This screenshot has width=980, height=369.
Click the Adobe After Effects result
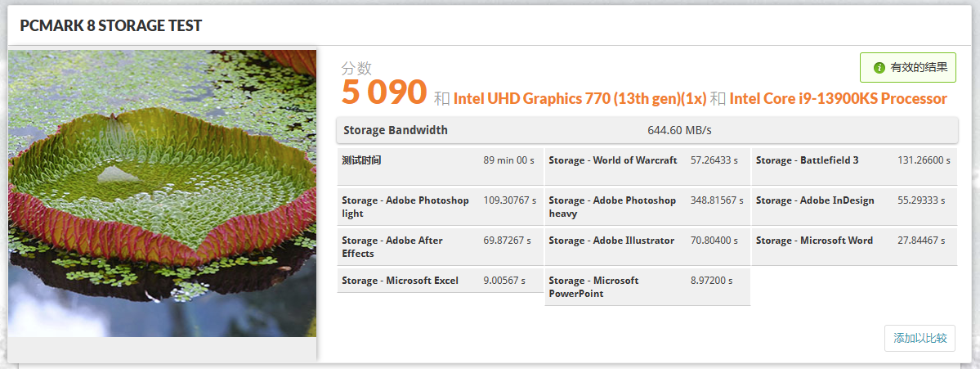point(440,247)
